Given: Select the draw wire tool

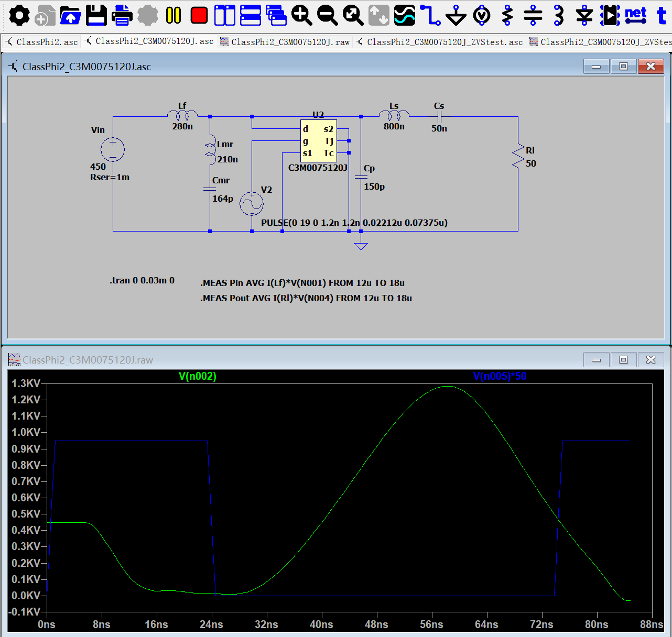Looking at the screenshot, I should click(430, 16).
